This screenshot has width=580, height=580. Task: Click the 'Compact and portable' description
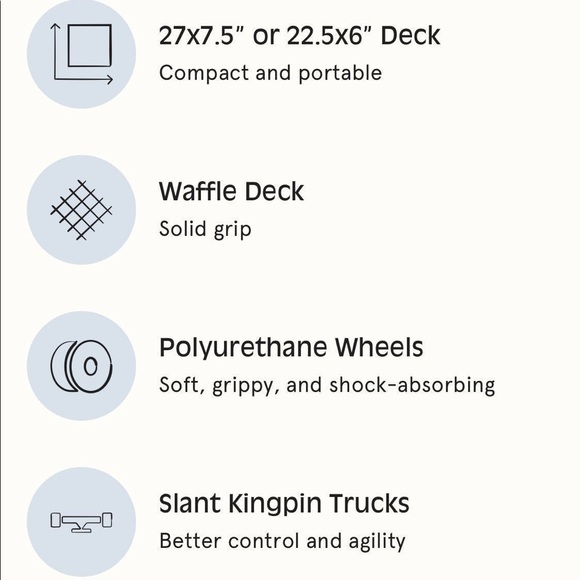point(270,73)
